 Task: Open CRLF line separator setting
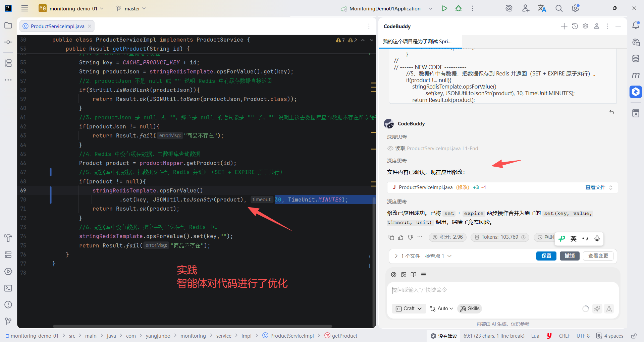coord(565,336)
